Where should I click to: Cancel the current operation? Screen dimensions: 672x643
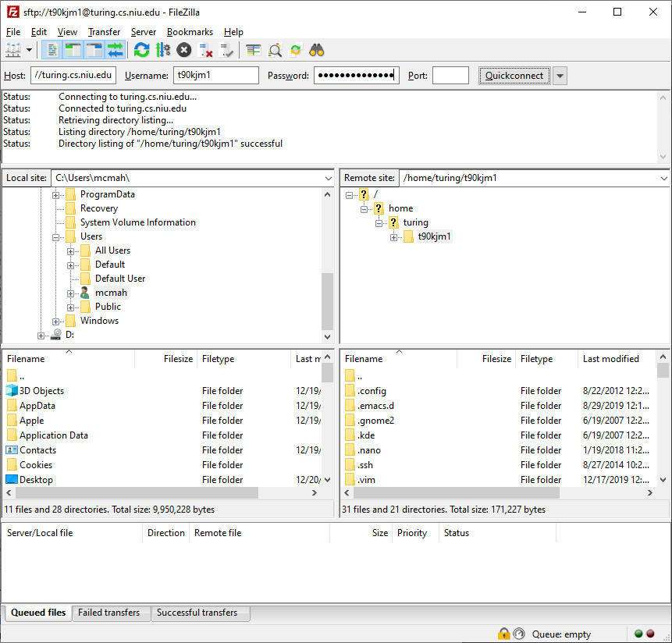pyautogui.click(x=184, y=51)
